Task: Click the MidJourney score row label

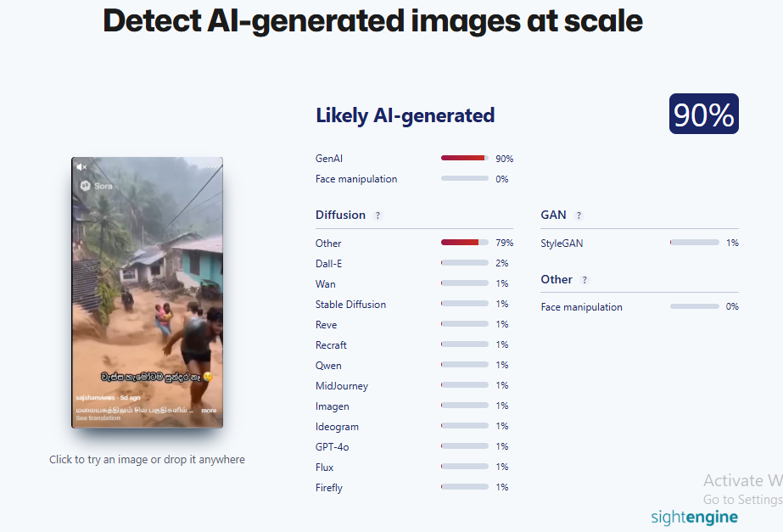Action: 342,386
